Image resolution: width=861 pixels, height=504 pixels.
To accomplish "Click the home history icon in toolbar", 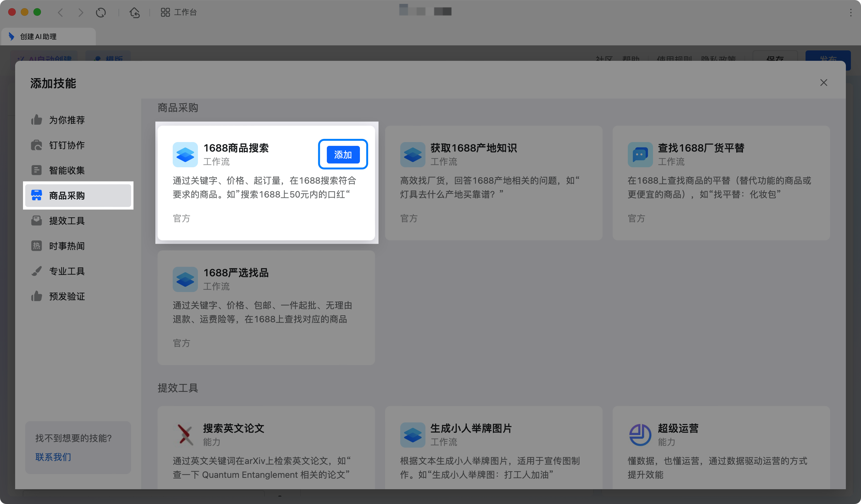I will (134, 13).
